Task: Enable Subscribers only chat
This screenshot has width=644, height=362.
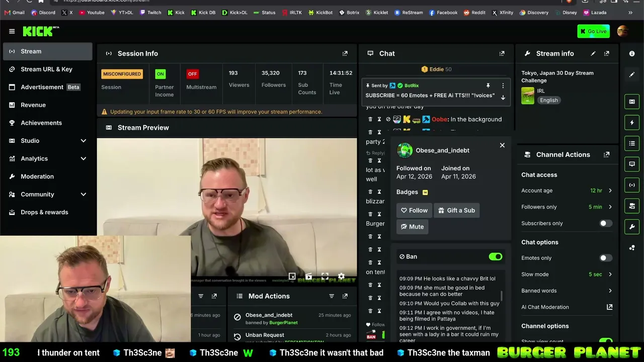Action: point(606,223)
